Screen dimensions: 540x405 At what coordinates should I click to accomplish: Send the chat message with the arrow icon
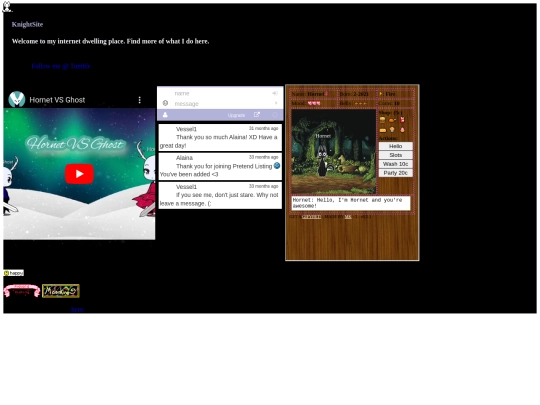click(276, 103)
